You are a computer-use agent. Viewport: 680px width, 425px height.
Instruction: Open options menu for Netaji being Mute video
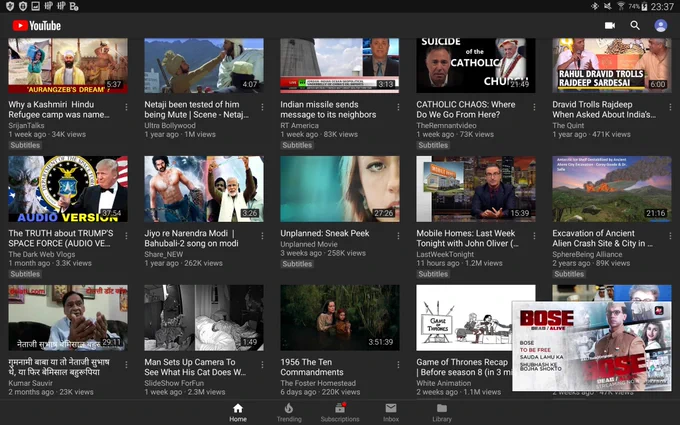pyautogui.click(x=262, y=107)
